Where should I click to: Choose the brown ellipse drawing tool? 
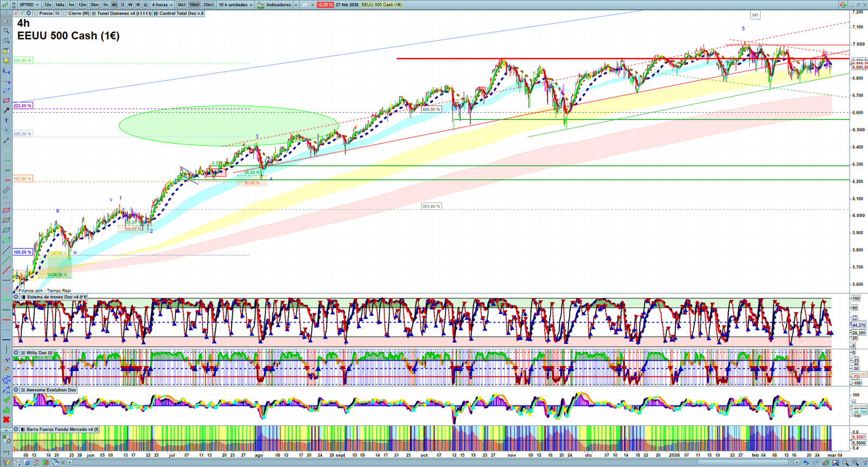(6, 220)
